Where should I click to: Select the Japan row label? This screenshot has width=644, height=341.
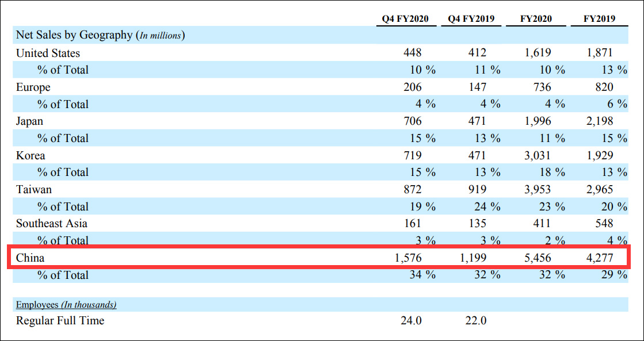tap(29, 121)
